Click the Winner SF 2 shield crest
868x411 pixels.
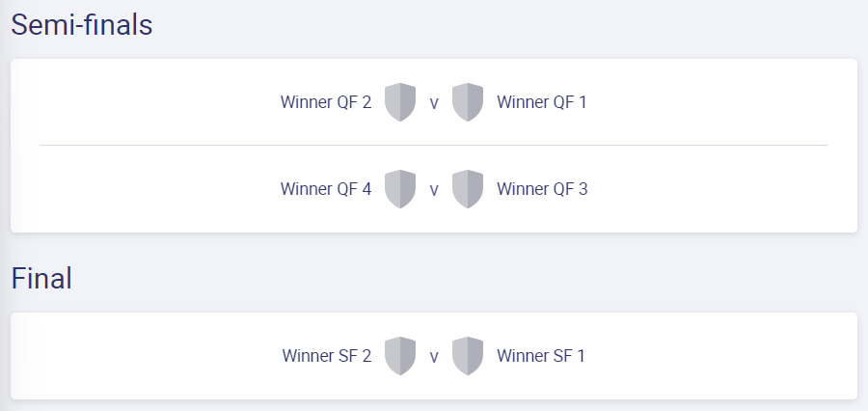(x=400, y=356)
